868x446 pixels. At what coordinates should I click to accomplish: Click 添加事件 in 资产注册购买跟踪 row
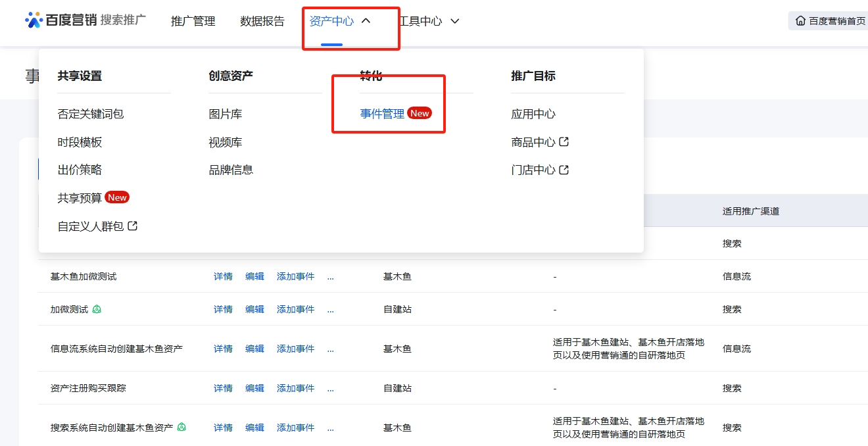pyautogui.click(x=295, y=388)
